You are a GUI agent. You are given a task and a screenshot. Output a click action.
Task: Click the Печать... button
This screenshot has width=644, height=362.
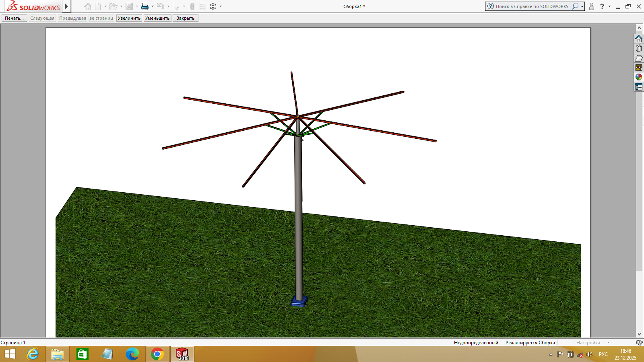14,18
